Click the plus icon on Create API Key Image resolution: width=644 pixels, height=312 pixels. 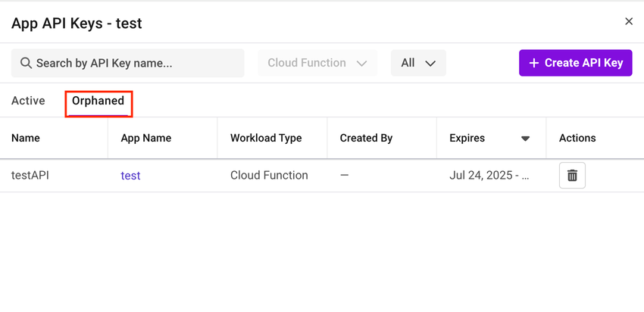(x=534, y=63)
